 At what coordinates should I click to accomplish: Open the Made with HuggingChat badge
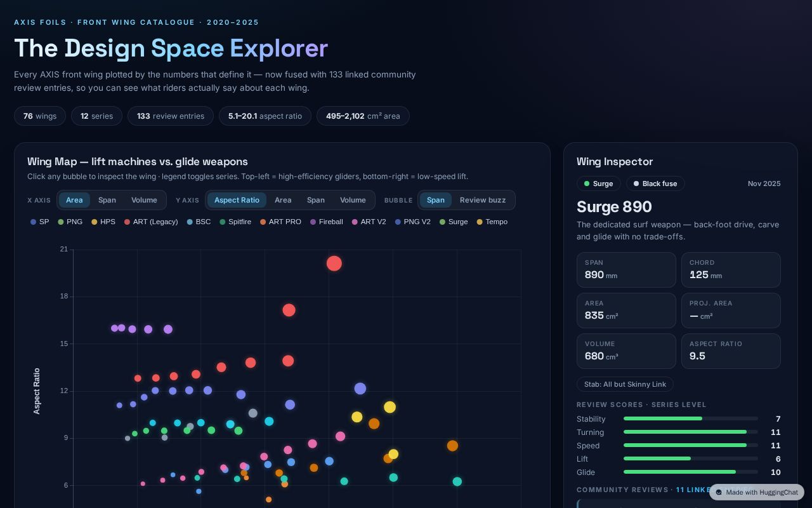click(x=756, y=492)
